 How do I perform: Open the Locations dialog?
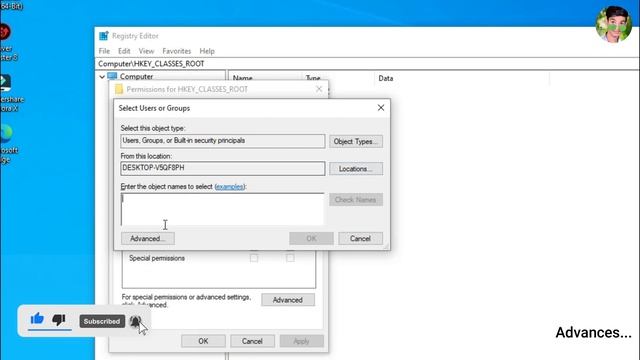356,169
